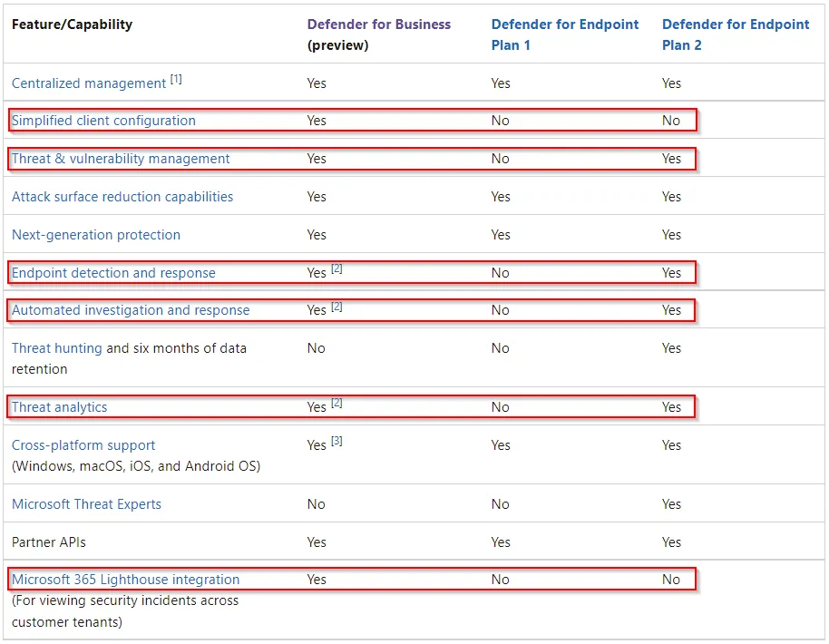Click Next-generation protection Plan 2 'Yes' cell
The image size is (829, 644).
[671, 235]
